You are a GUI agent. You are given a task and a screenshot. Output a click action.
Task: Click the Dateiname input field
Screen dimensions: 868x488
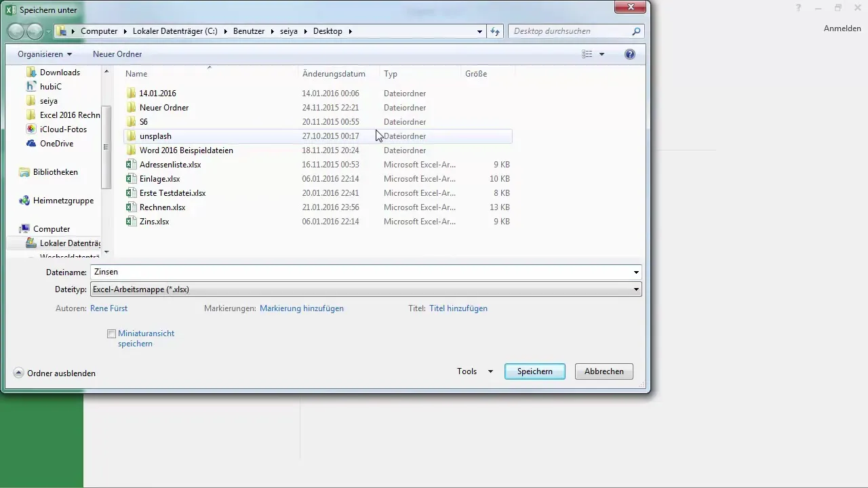click(x=360, y=272)
